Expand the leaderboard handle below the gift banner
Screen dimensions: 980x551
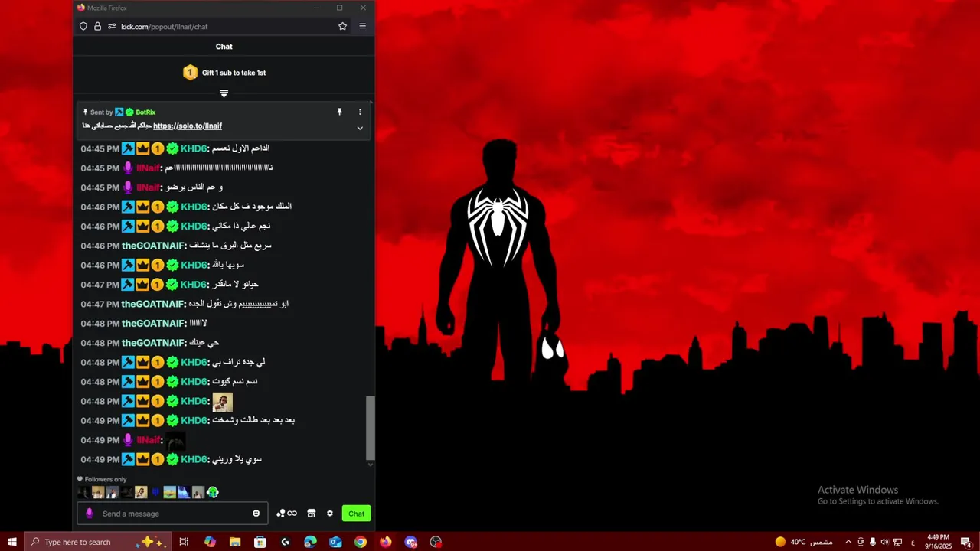224,93
